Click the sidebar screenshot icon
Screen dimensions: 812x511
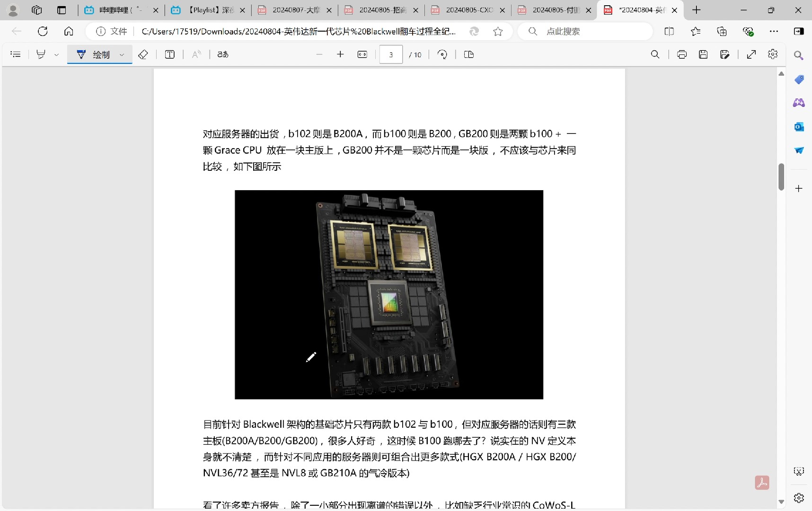pos(799,471)
